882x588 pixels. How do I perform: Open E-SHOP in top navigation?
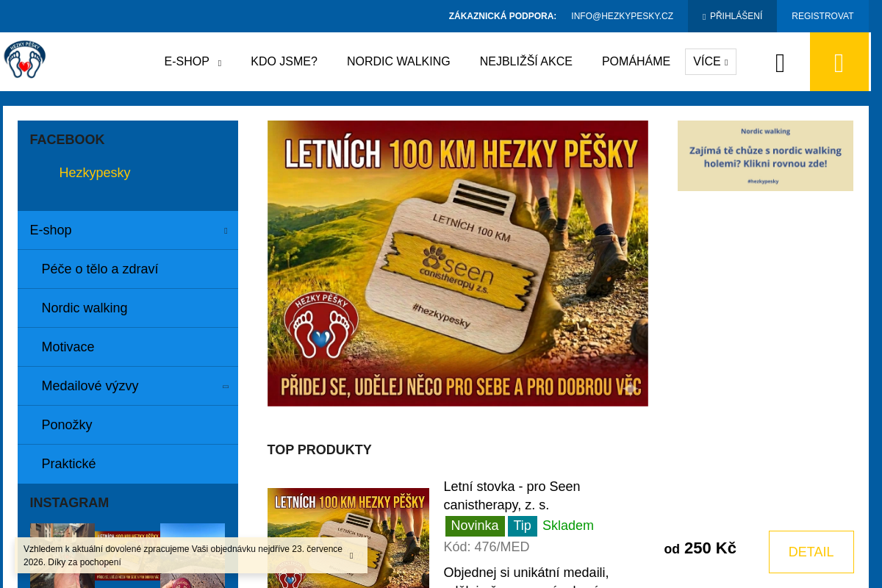(x=187, y=62)
